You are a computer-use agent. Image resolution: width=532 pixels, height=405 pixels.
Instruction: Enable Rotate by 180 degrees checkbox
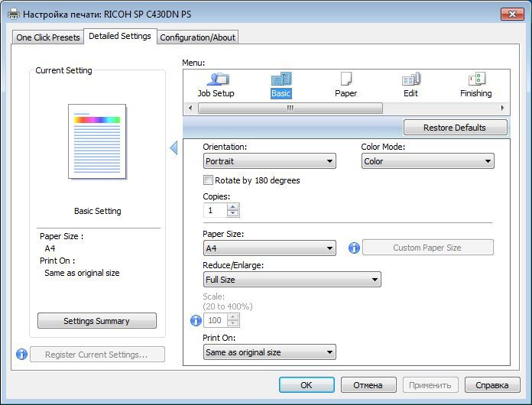pyautogui.click(x=208, y=180)
